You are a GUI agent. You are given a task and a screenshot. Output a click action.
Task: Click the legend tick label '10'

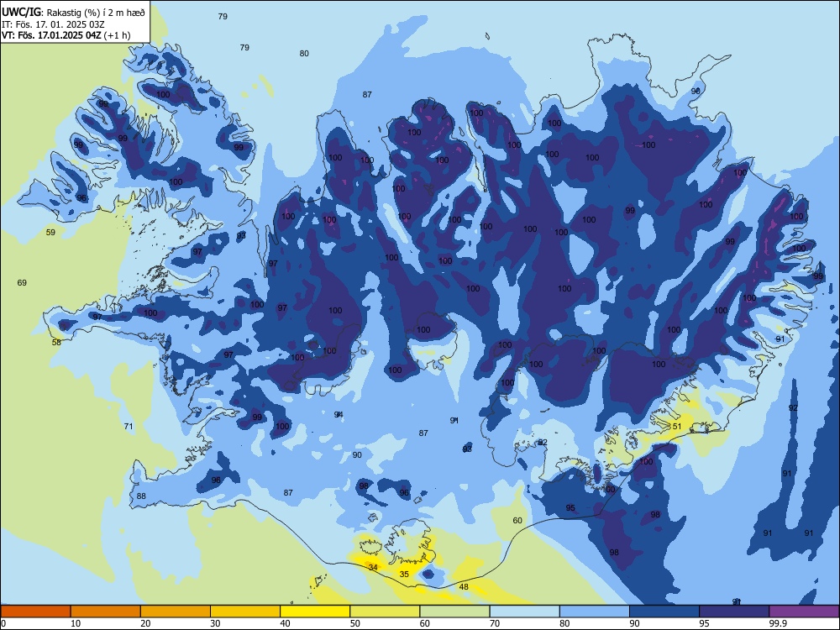click(x=76, y=623)
